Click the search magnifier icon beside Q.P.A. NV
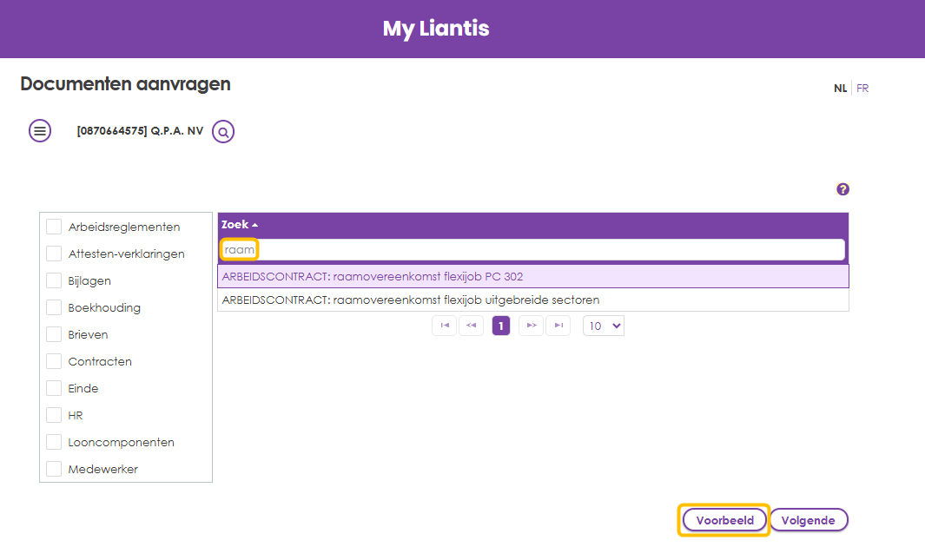The height and width of the screenshot is (560, 925). tap(223, 131)
